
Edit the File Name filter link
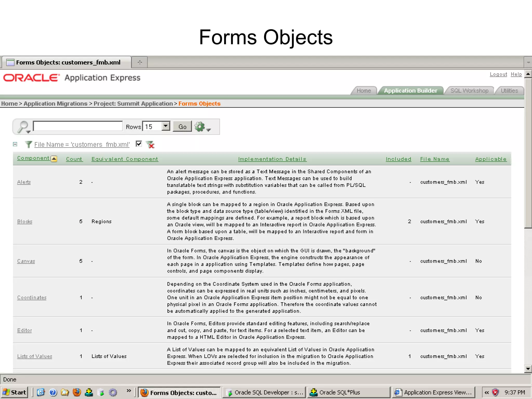point(82,144)
